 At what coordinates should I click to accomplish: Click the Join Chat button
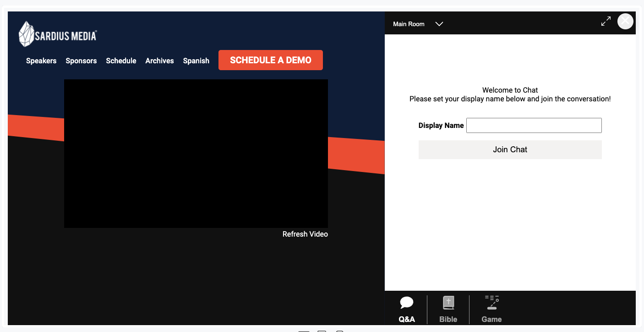[x=510, y=149]
